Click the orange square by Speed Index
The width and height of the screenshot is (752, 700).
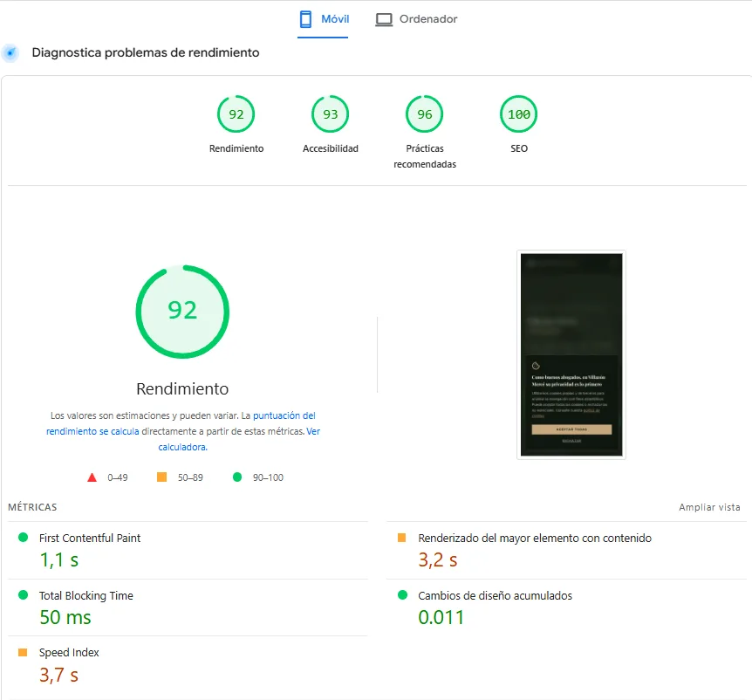coord(23,652)
